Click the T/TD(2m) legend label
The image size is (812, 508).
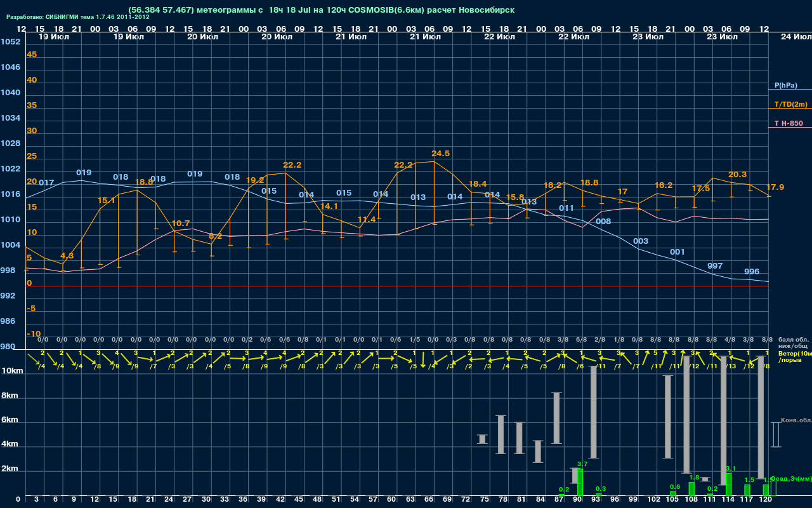pos(790,104)
